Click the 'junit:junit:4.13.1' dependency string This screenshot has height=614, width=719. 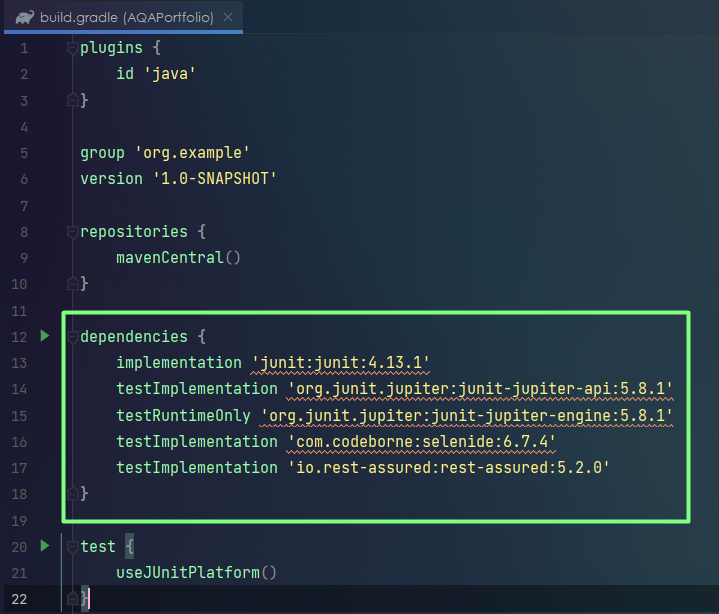coord(340,363)
